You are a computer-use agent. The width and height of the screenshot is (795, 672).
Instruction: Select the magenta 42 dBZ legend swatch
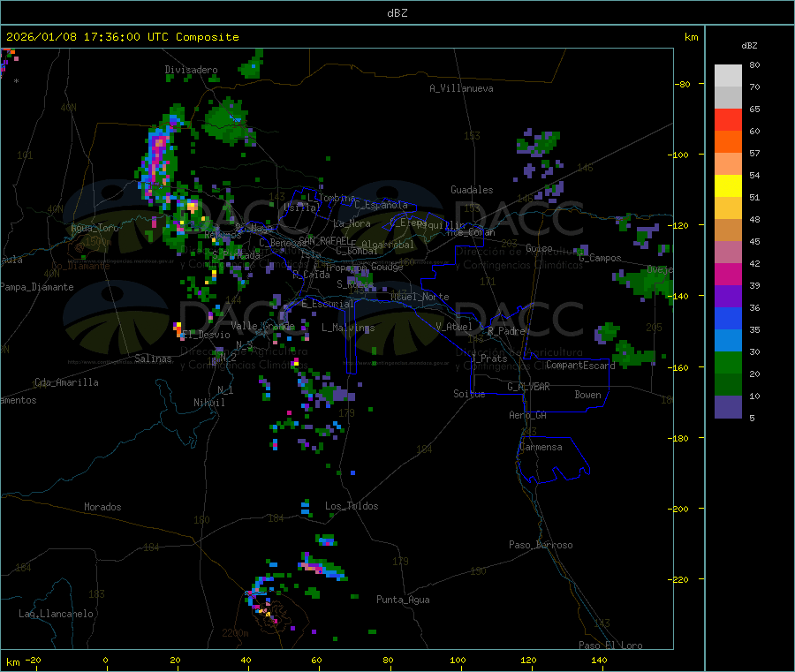(x=728, y=274)
